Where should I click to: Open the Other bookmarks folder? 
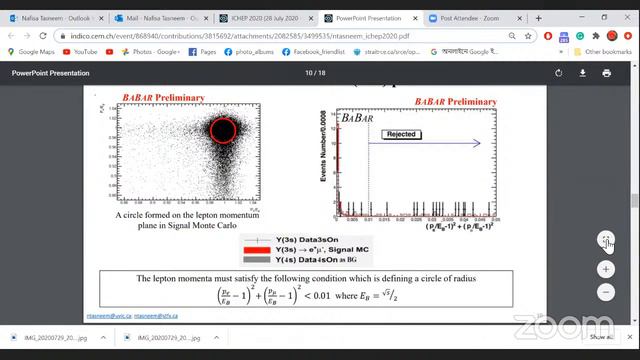coord(603,52)
